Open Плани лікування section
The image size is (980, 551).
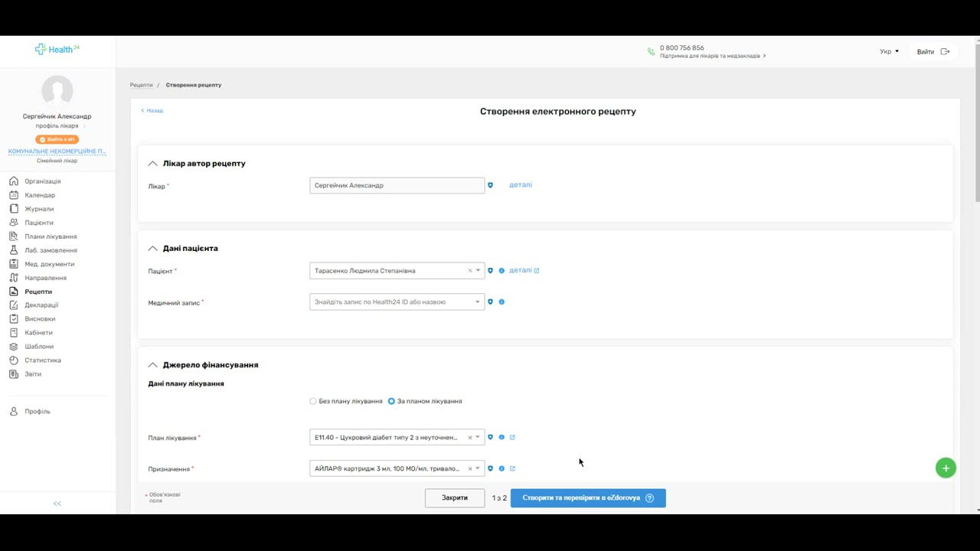[x=51, y=236]
